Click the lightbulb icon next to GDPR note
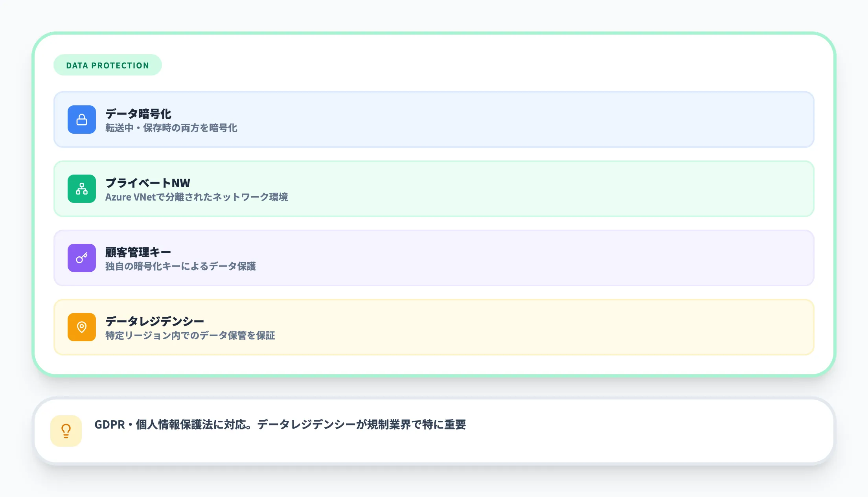Screen dimensions: 868x497 66,431
